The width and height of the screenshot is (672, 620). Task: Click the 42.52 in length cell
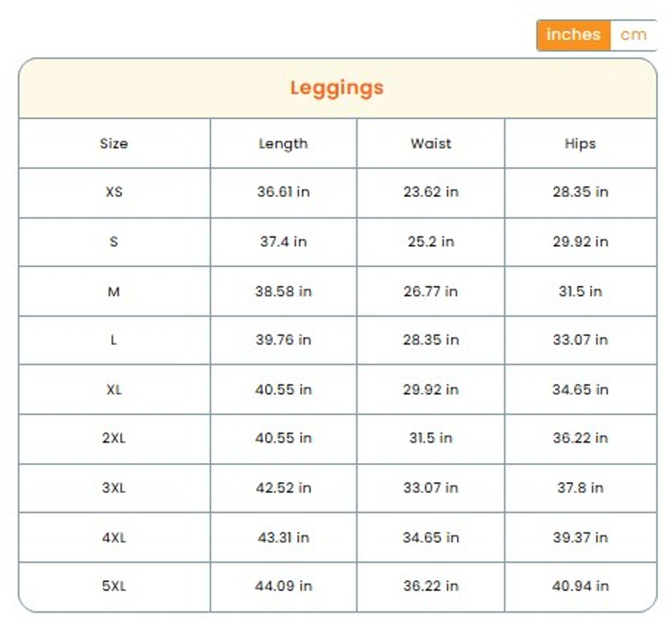[283, 488]
